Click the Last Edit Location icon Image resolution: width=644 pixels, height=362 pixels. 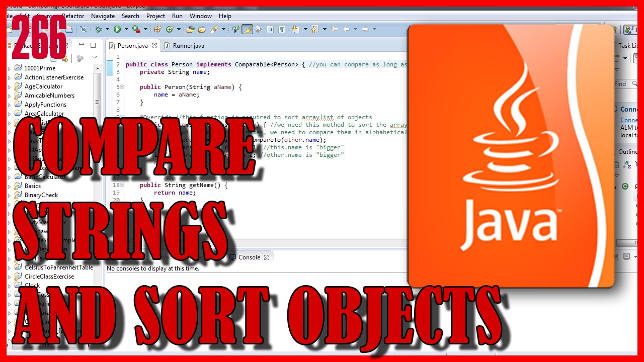(335, 29)
